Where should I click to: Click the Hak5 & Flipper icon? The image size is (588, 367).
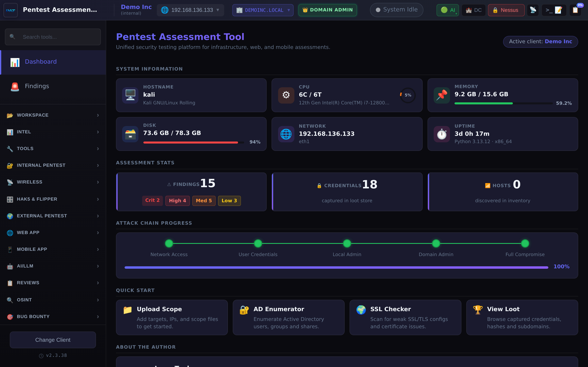pos(10,199)
